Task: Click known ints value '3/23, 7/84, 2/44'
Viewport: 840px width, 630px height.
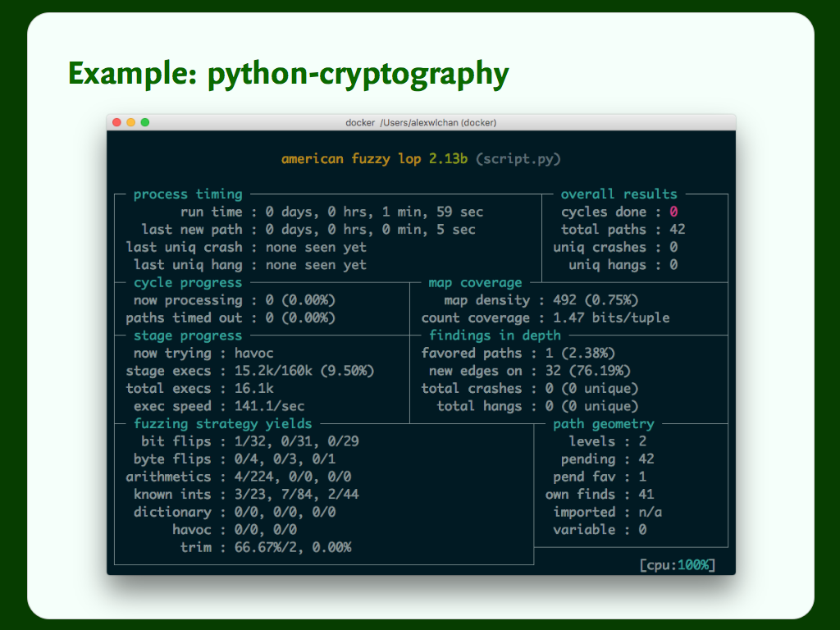Action: click(x=297, y=495)
